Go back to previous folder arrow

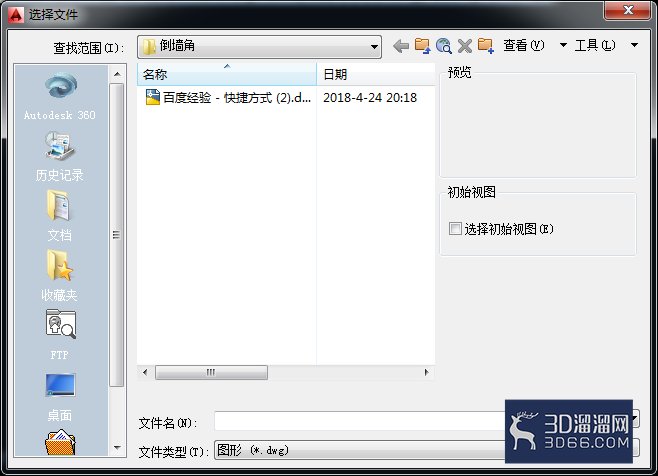pyautogui.click(x=401, y=46)
